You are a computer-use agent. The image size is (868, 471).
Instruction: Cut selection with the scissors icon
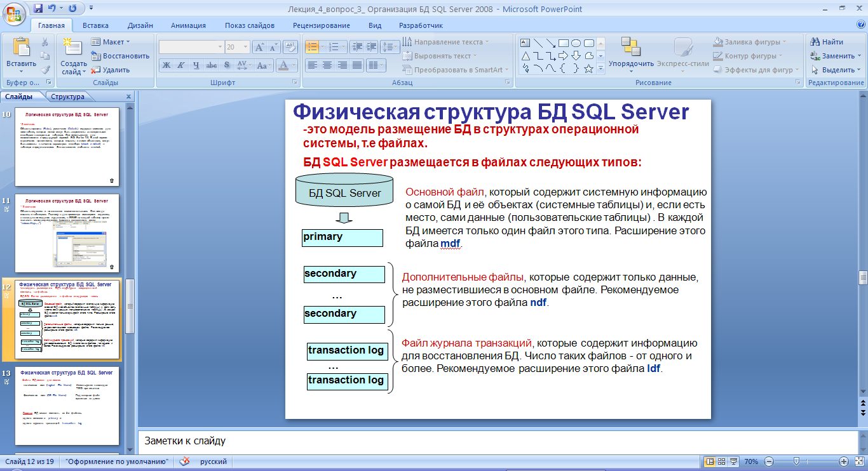(x=45, y=43)
